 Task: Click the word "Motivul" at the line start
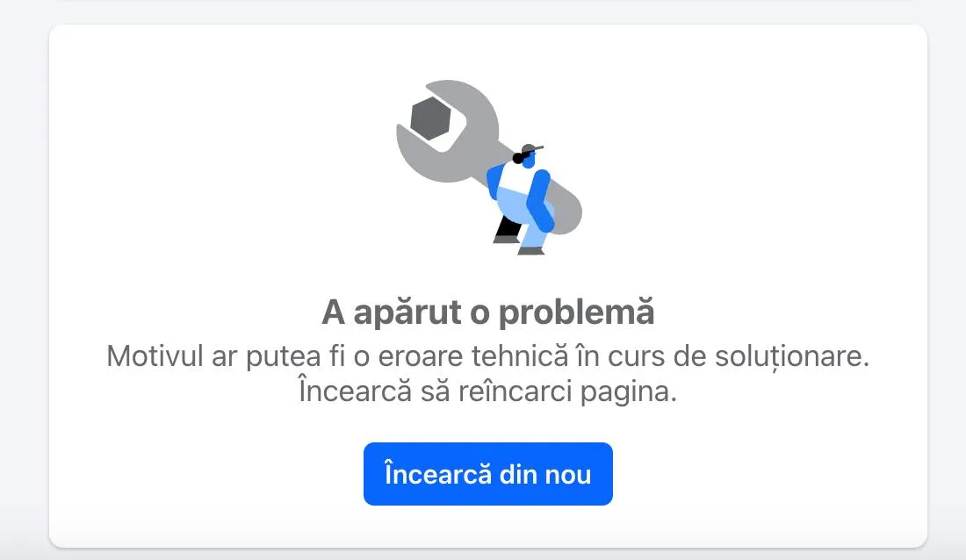[154, 356]
